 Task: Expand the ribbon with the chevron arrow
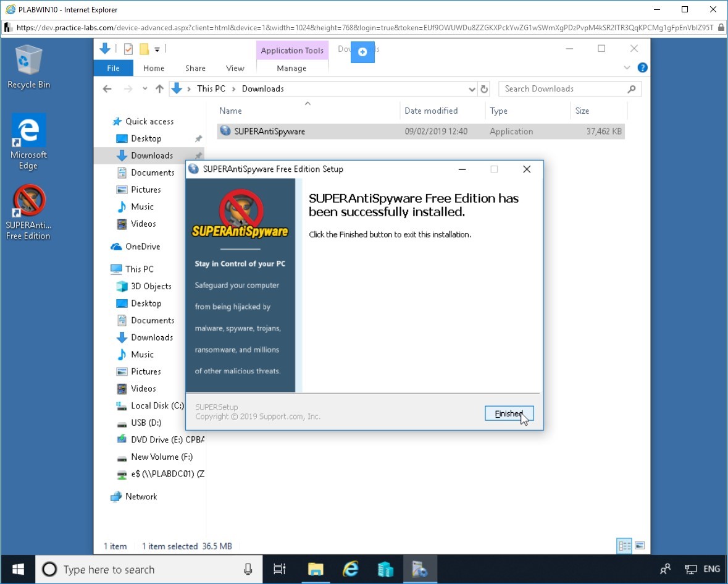coord(627,68)
